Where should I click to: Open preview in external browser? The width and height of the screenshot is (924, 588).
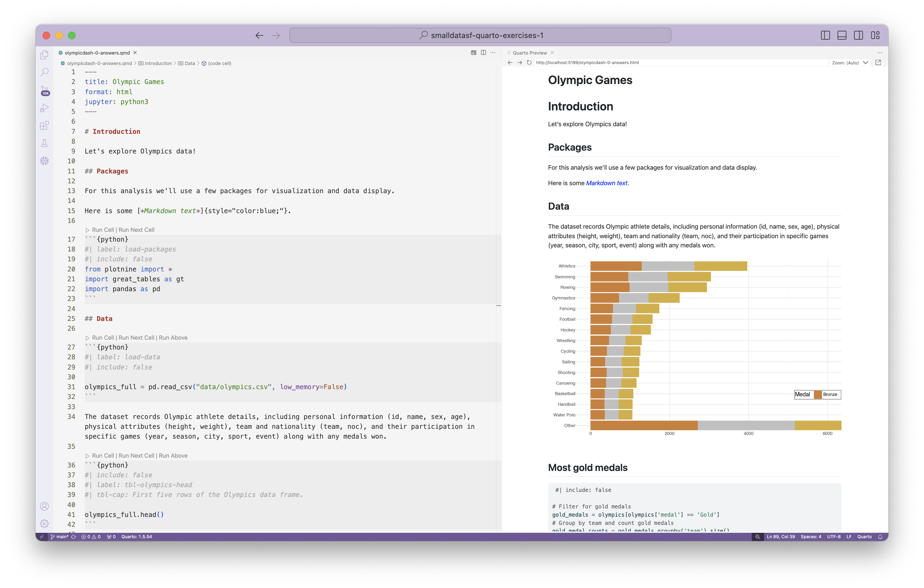[878, 62]
